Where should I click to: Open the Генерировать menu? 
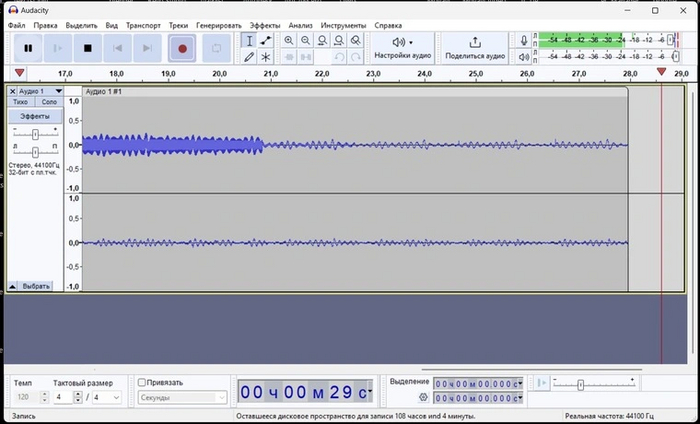point(218,25)
